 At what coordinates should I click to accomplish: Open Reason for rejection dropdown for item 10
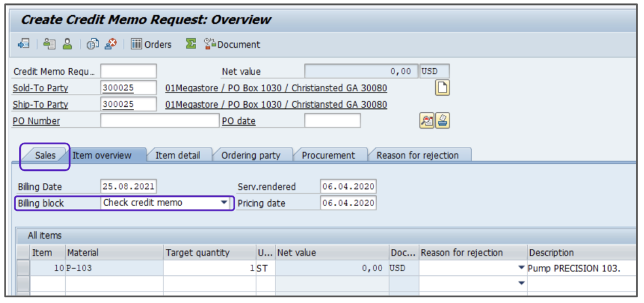(521, 268)
